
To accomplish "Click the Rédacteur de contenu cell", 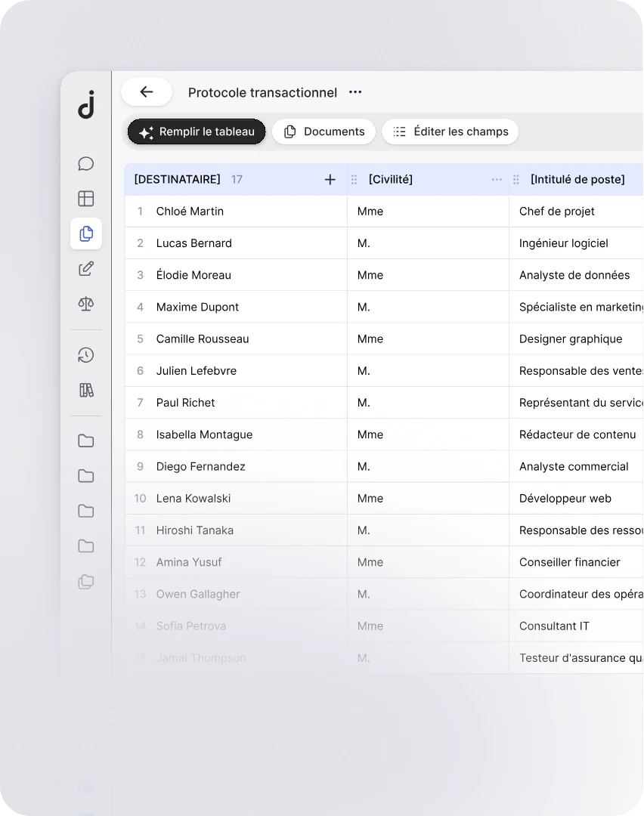I will point(576,434).
